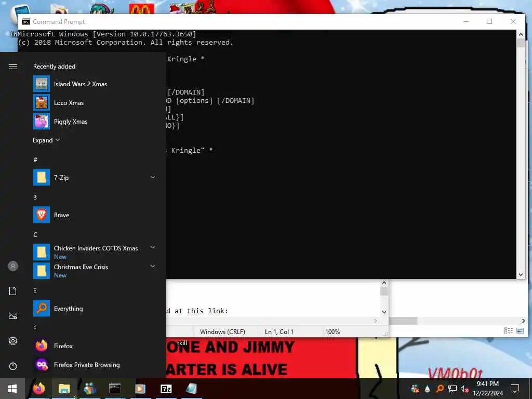Expand the Recently added list
Image resolution: width=532 pixels, height=399 pixels.
point(46,140)
